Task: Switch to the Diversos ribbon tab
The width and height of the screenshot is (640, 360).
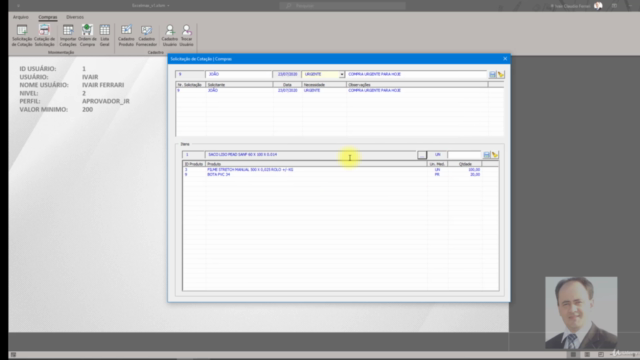Action: pos(75,17)
